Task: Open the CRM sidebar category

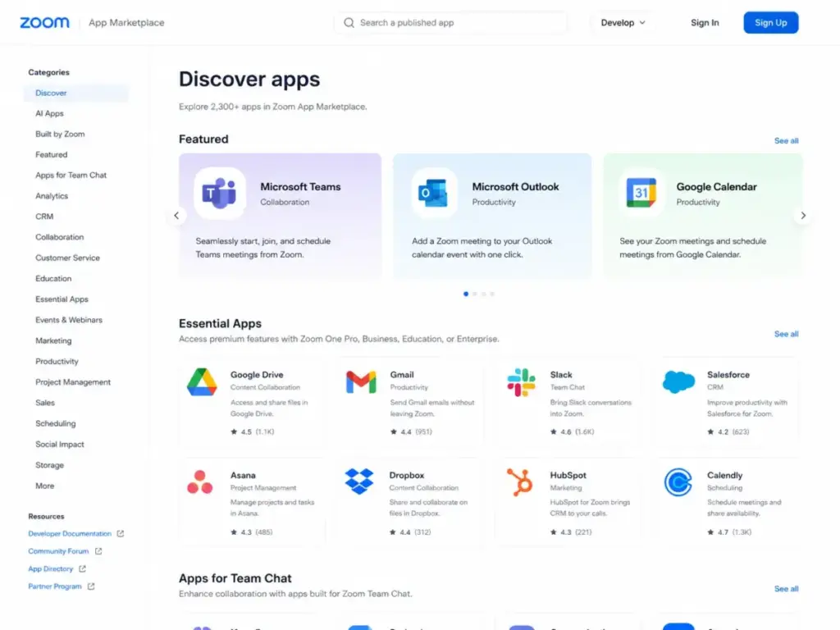Action: click(44, 217)
